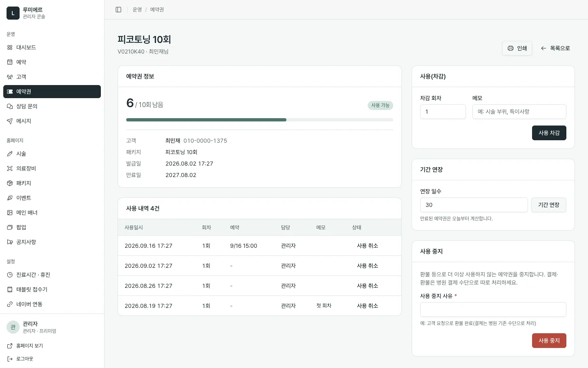
Task: Focus the 사용 중지 사유 field
Action: pyautogui.click(x=493, y=310)
